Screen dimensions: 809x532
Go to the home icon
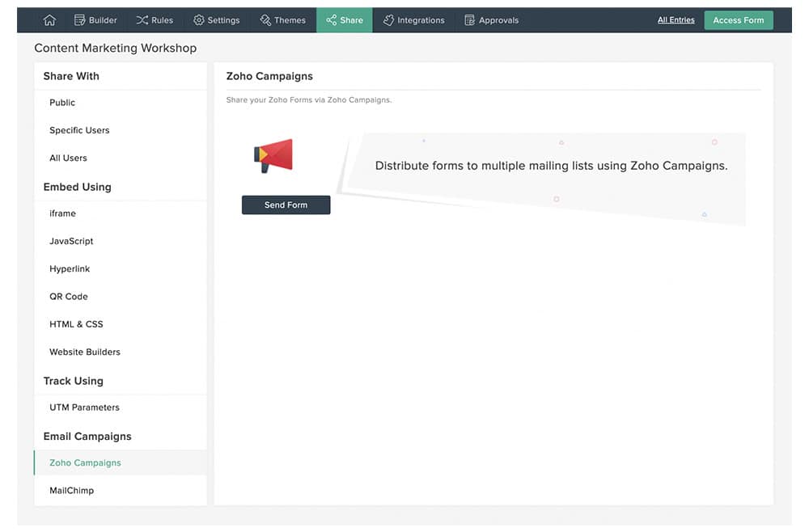click(49, 20)
